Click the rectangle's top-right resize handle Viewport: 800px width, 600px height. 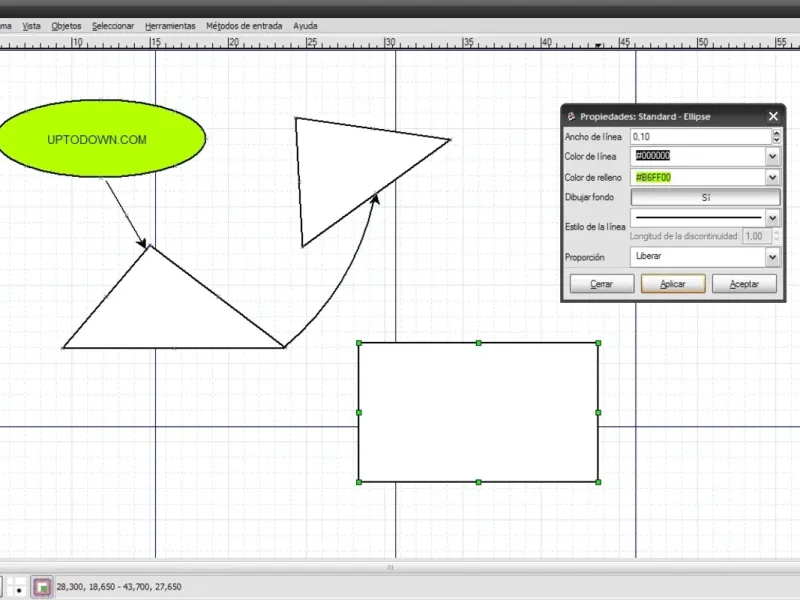598,343
